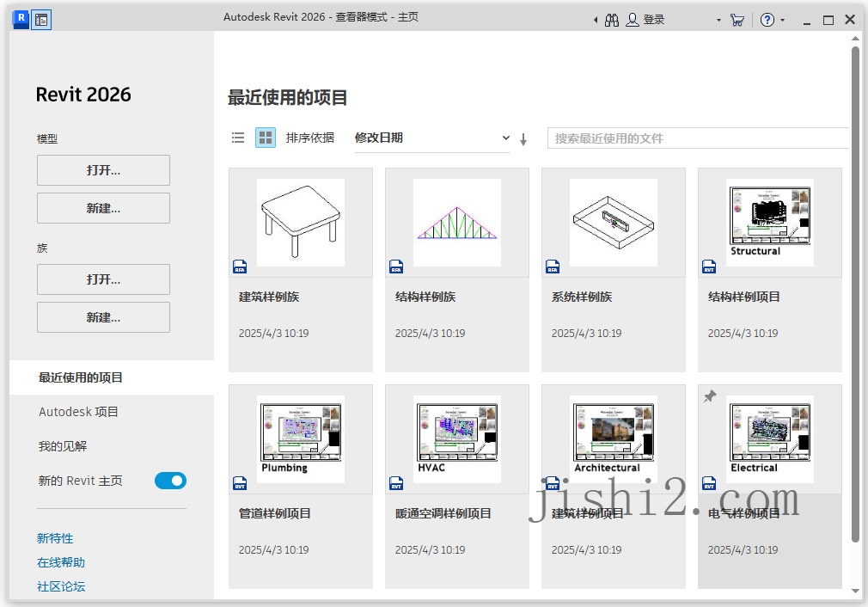Click RFA file icon on 建筑样例族 card
The width and height of the screenshot is (868, 607).
click(240, 267)
